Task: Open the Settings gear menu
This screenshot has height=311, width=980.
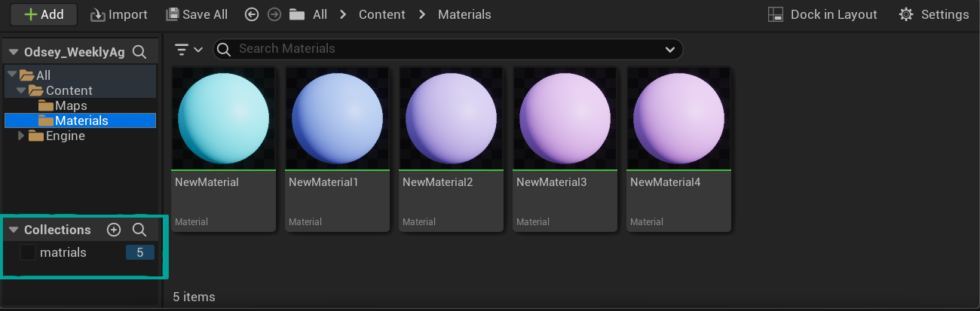Action: (x=933, y=14)
